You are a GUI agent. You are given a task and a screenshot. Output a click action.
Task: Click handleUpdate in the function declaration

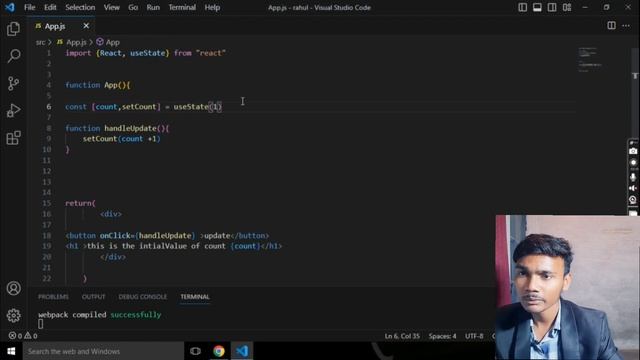[x=130, y=128]
